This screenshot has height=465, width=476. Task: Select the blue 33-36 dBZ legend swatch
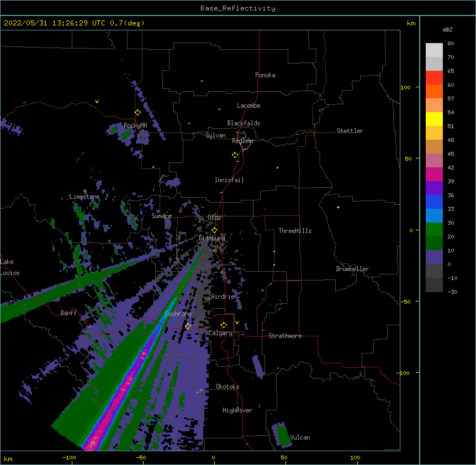(434, 202)
